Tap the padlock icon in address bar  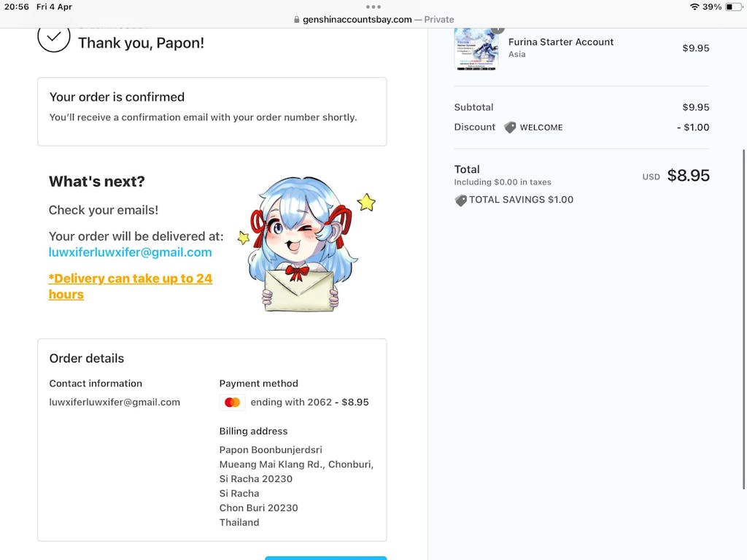pos(297,20)
